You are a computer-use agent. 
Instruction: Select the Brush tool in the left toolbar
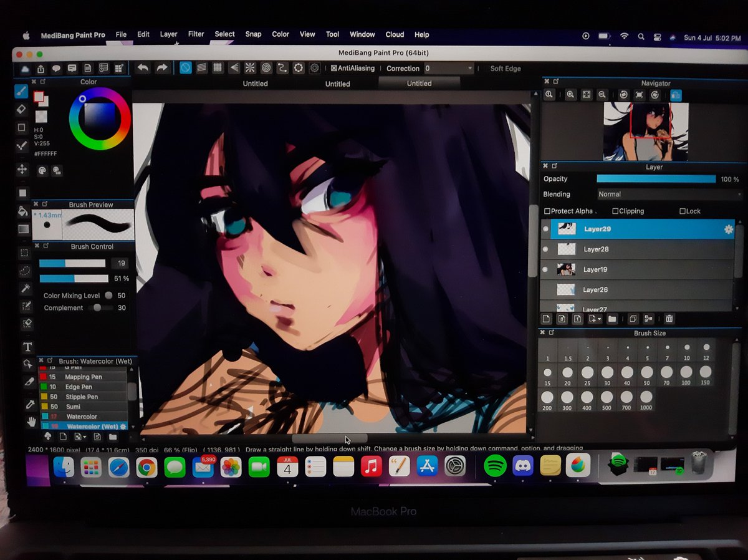22,92
